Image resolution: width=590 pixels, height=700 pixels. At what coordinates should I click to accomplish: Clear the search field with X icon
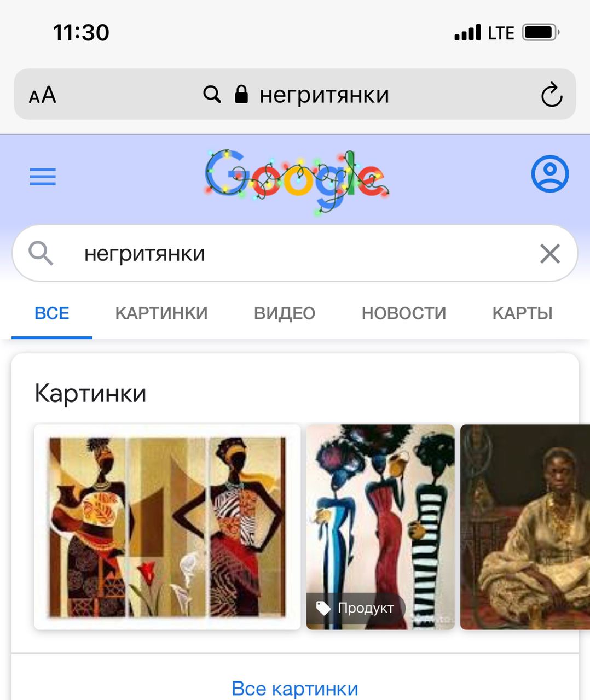tap(549, 254)
